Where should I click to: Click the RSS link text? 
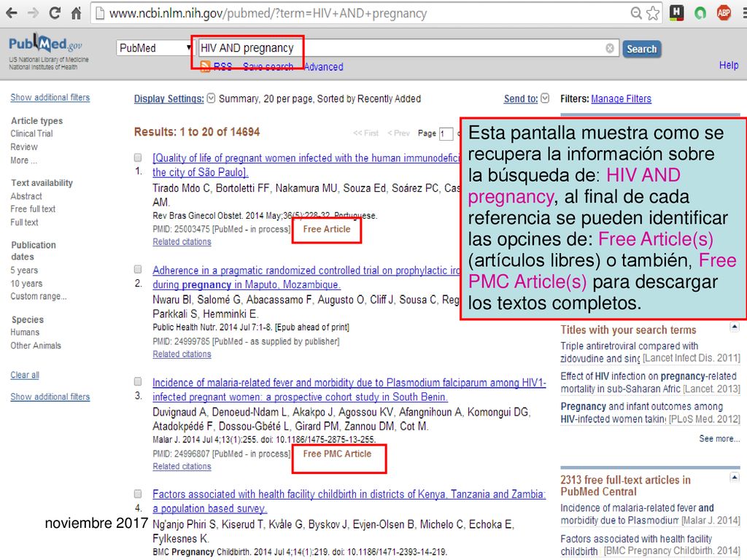pyautogui.click(x=222, y=66)
